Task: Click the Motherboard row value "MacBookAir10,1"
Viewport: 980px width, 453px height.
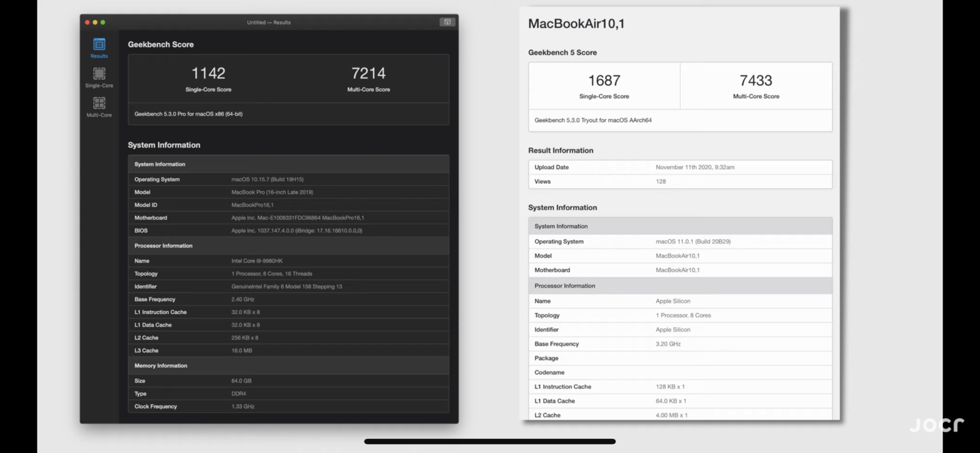Action: point(677,270)
